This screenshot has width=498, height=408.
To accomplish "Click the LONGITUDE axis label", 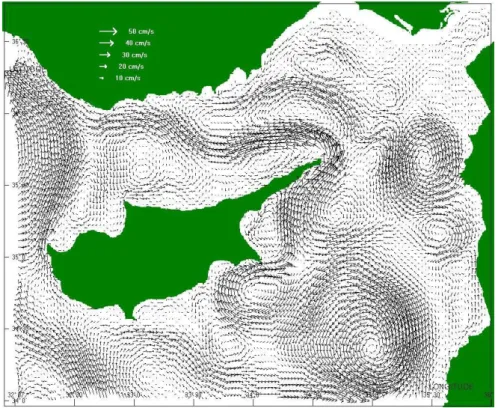I will click(451, 387).
